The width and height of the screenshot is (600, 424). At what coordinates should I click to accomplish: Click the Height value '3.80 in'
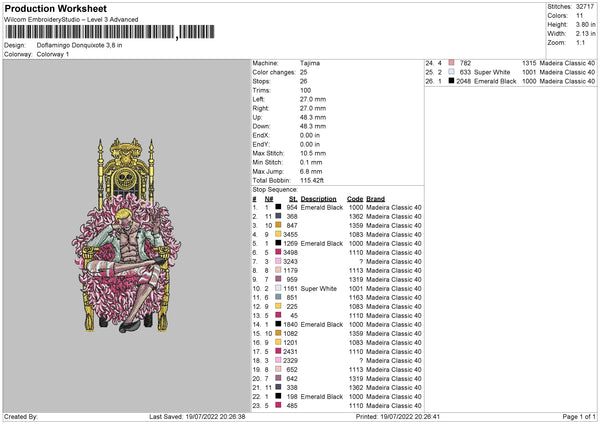click(x=585, y=24)
